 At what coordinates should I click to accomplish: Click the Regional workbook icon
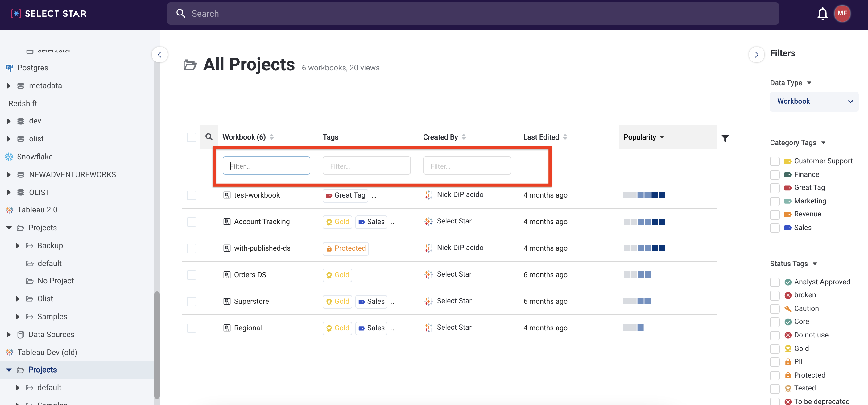coord(227,328)
